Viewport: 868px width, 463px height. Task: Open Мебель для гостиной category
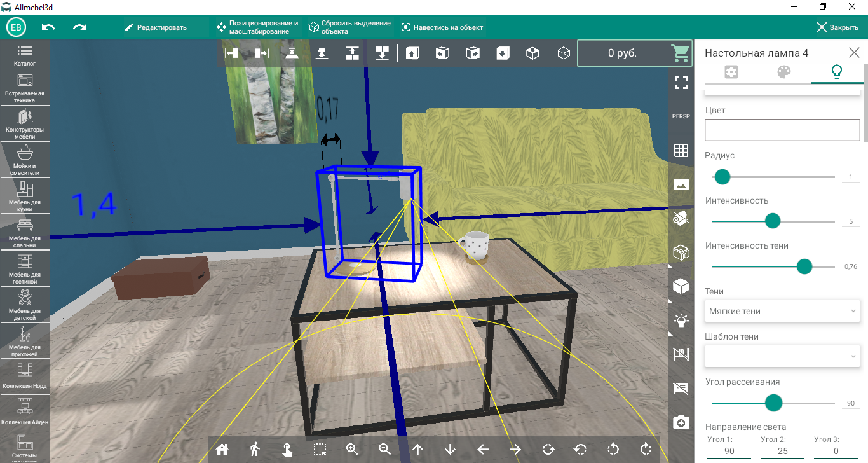[x=25, y=269]
